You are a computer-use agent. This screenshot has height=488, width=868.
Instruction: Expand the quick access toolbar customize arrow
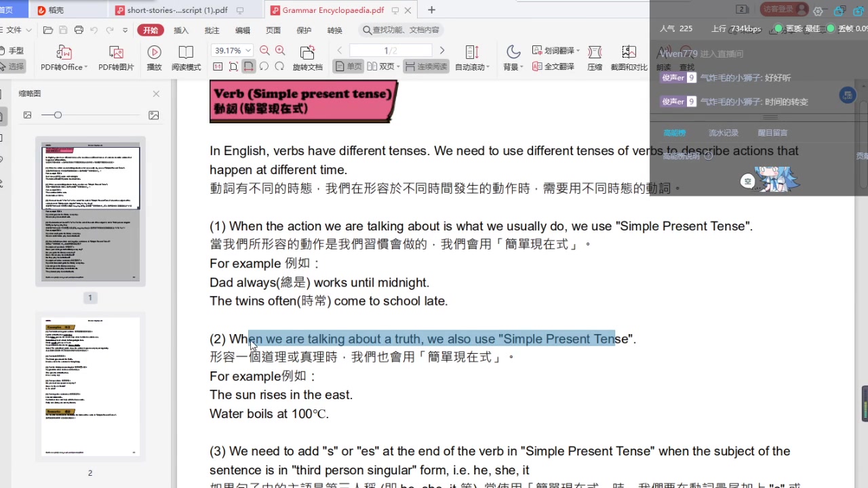pyautogui.click(x=125, y=30)
